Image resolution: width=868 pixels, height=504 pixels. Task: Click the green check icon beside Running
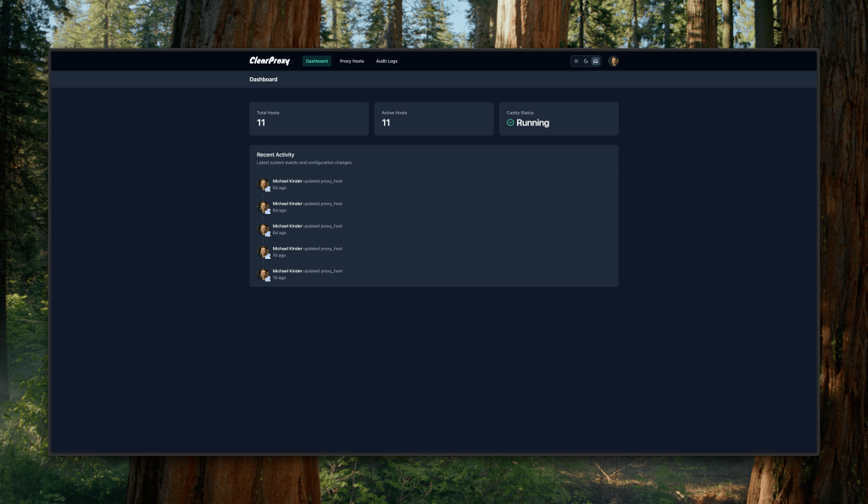[509, 122]
